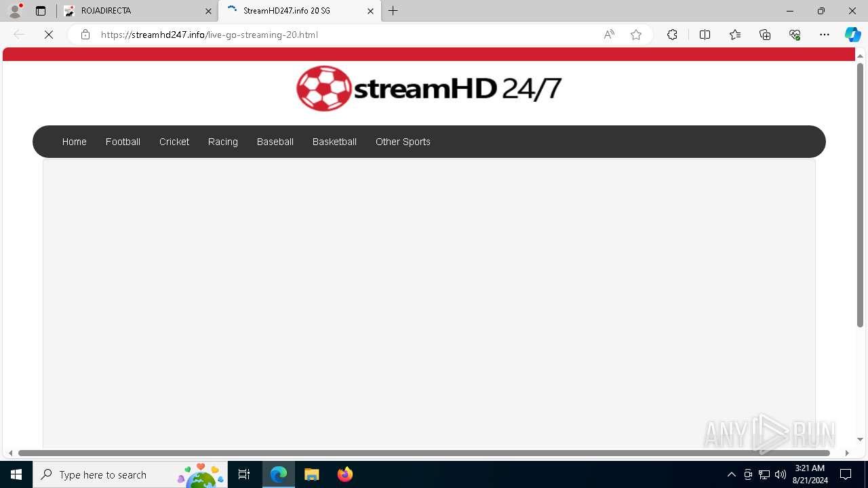Open the Baseball section
The image size is (868, 488).
275,142
